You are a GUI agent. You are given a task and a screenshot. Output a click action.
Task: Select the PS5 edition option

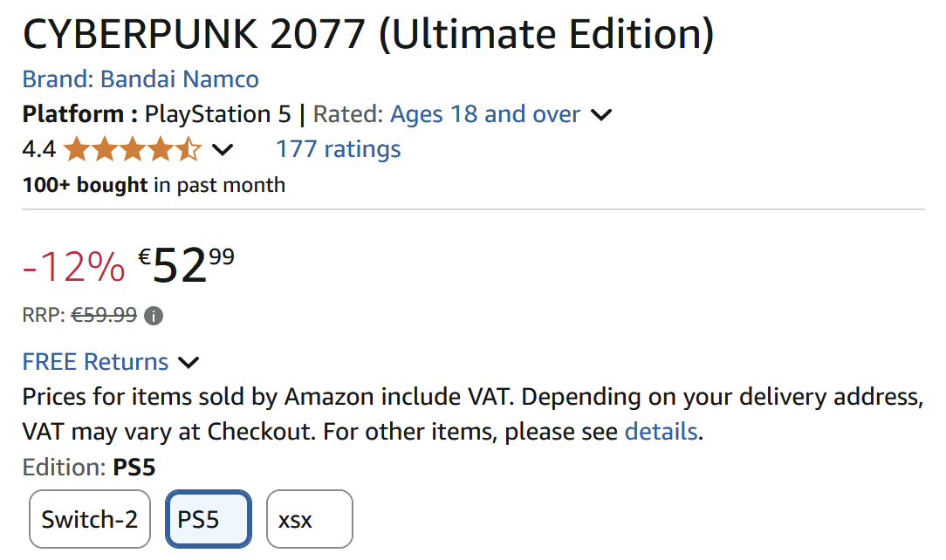[x=209, y=519]
